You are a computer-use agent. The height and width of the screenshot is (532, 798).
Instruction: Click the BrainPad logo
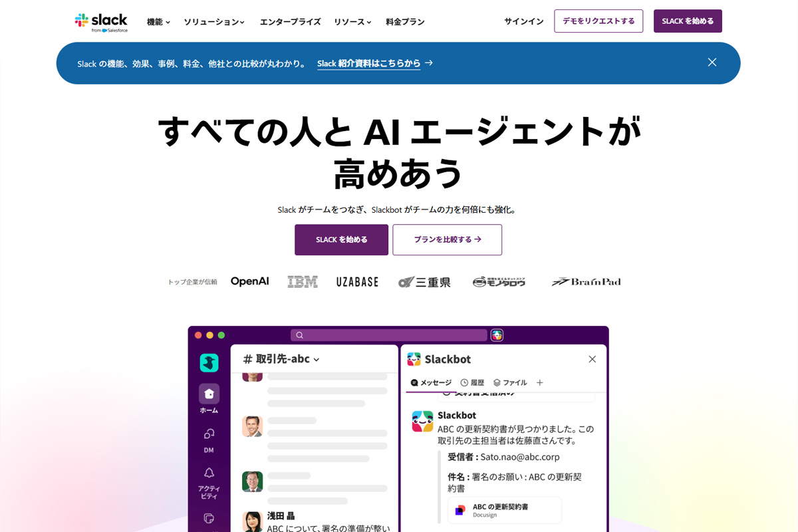point(587,282)
